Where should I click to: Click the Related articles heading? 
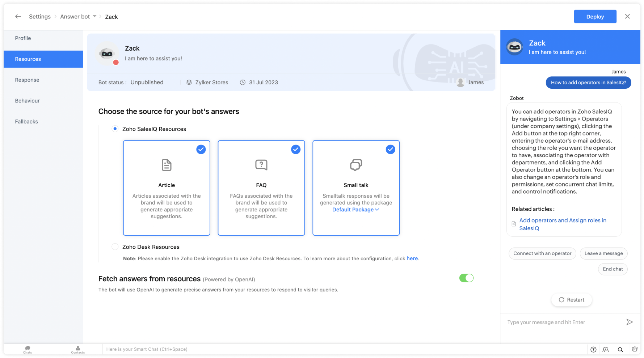[x=533, y=209]
